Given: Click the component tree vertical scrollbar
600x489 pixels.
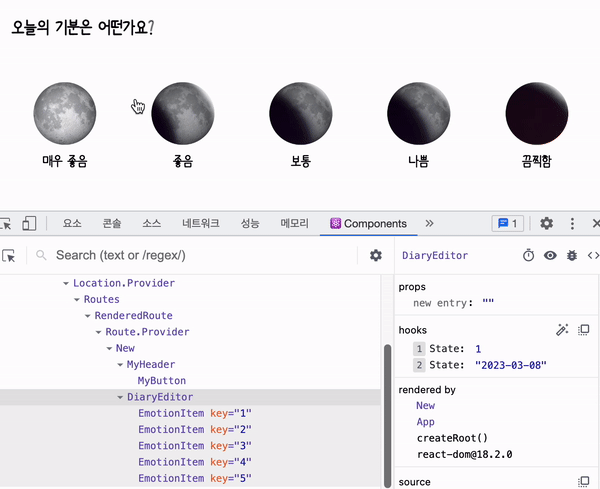Looking at the screenshot, I should (x=387, y=416).
